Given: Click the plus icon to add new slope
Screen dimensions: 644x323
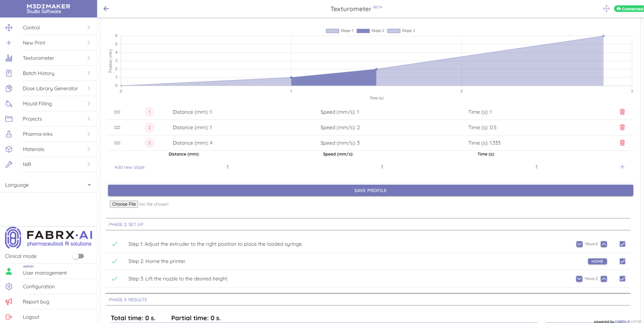Looking at the screenshot, I should click(x=622, y=167).
